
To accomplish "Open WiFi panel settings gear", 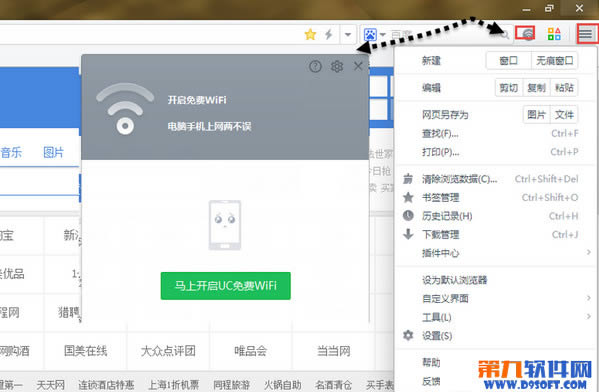I will click(x=337, y=66).
